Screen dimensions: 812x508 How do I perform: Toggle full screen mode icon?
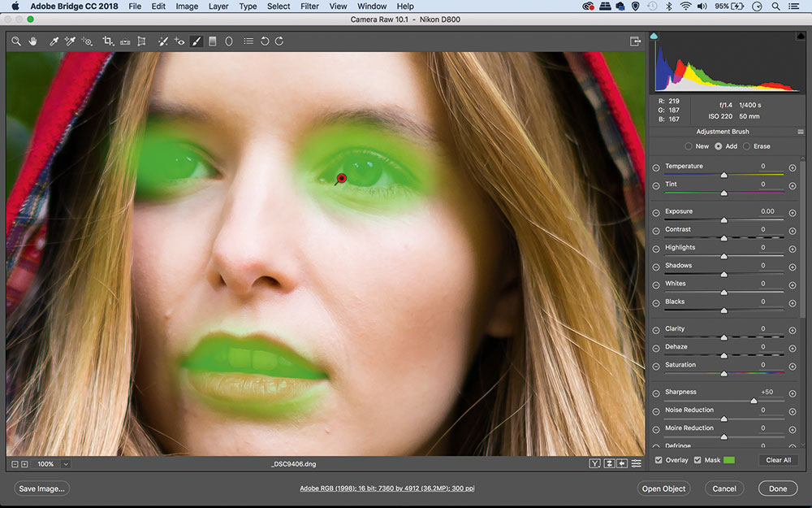pos(635,41)
